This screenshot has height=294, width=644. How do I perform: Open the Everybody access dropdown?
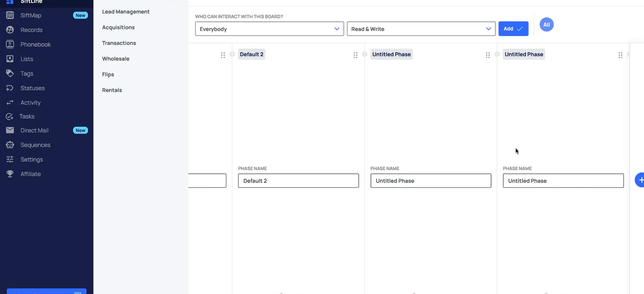point(269,29)
